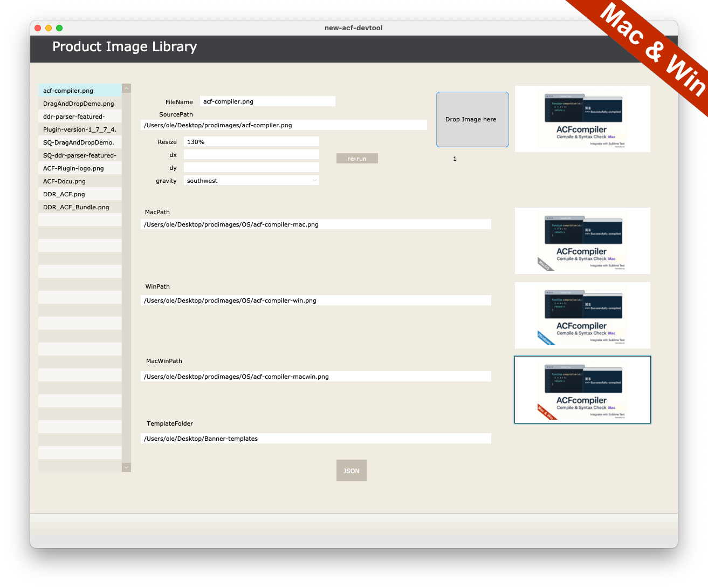
Task: Open the Mac-badged preview thumbnail
Action: pyautogui.click(x=582, y=241)
